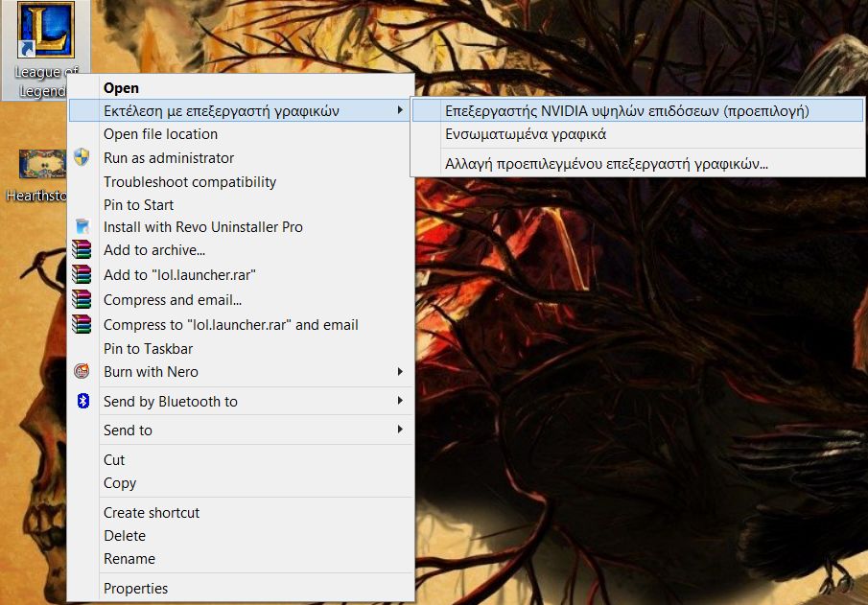The image size is (868, 605).
Task: Select Pin to Start
Action: click(241, 205)
